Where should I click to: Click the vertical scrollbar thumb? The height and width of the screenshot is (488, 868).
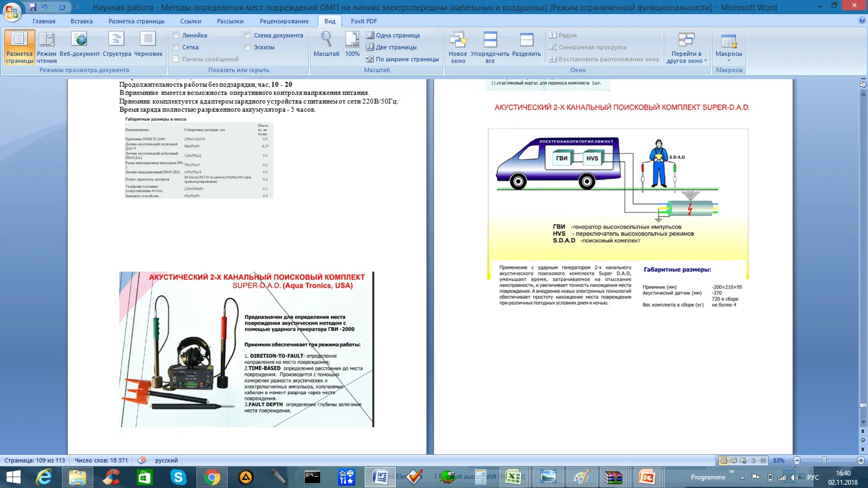click(863, 405)
